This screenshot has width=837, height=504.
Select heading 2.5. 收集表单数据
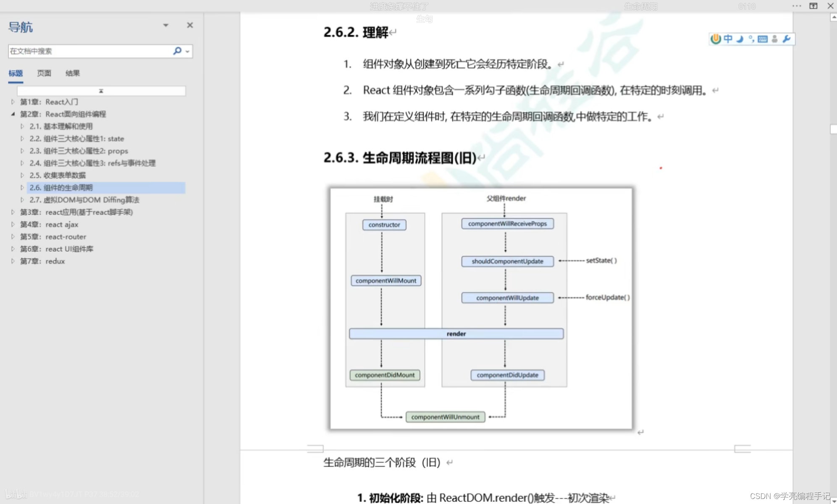pyautogui.click(x=58, y=175)
